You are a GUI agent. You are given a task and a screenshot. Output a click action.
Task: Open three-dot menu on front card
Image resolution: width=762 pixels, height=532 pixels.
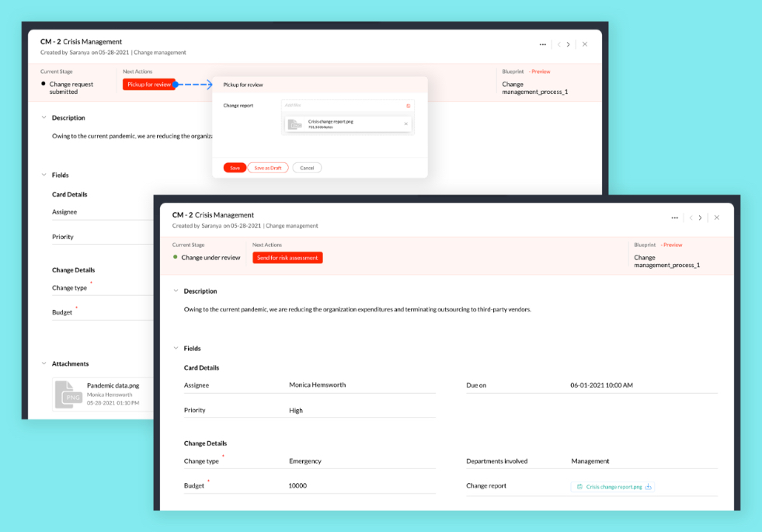(674, 217)
